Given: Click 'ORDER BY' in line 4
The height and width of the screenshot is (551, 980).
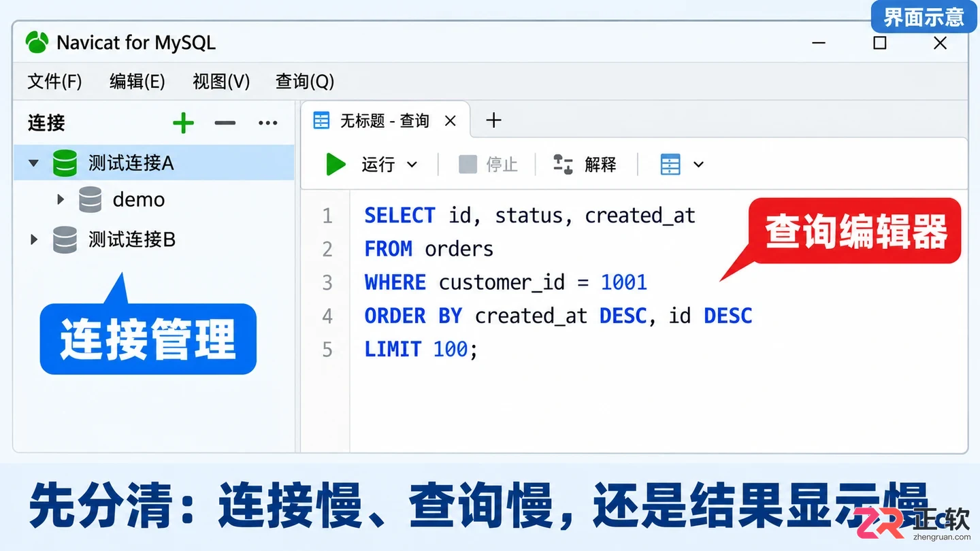Looking at the screenshot, I should (413, 316).
